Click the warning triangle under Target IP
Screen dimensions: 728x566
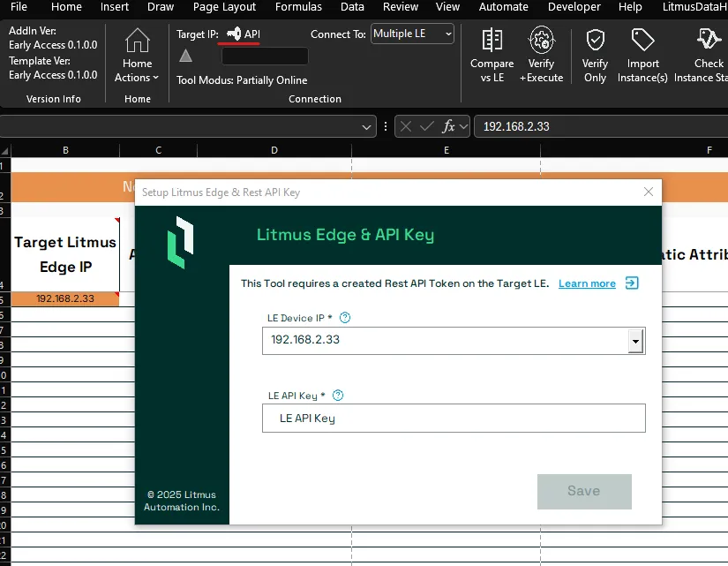(185, 56)
